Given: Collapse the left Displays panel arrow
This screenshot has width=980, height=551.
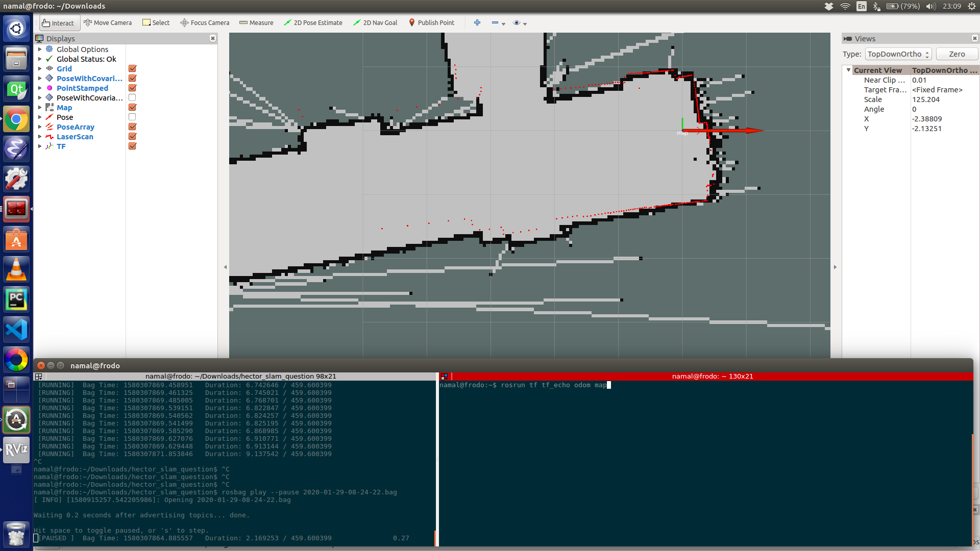Looking at the screenshot, I should pos(225,267).
